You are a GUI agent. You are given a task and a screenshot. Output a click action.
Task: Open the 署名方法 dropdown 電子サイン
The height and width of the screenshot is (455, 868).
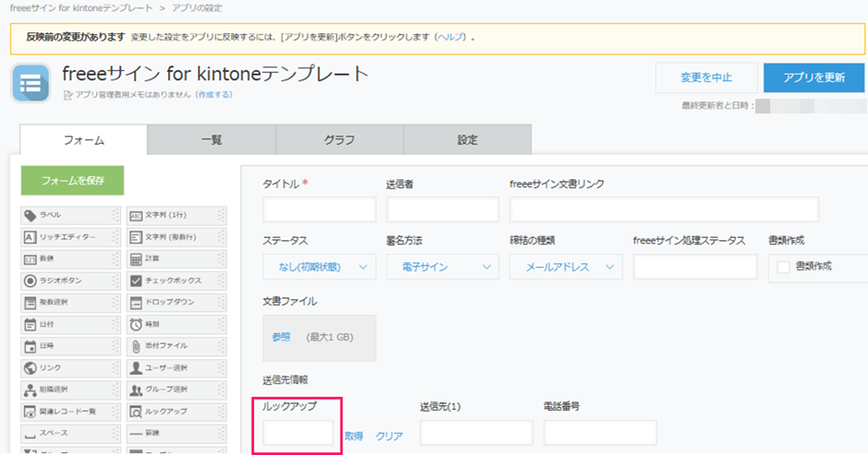pos(442,267)
